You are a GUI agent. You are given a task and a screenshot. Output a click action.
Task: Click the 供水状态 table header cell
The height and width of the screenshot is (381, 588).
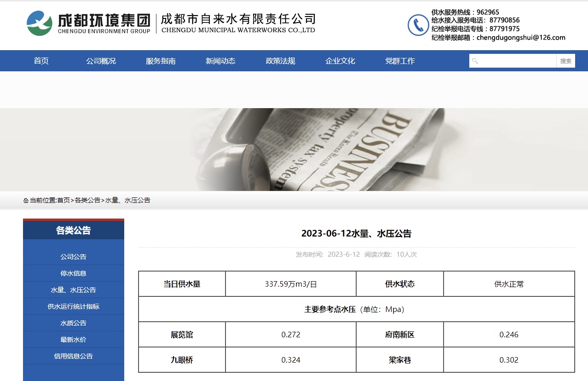[400, 284]
